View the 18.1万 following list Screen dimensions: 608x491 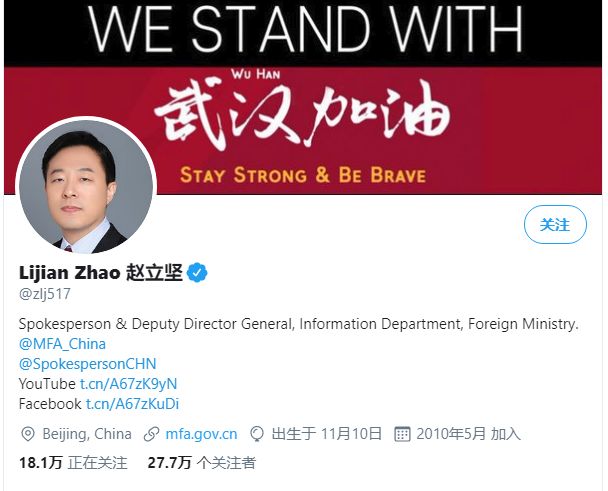pyautogui.click(x=73, y=463)
